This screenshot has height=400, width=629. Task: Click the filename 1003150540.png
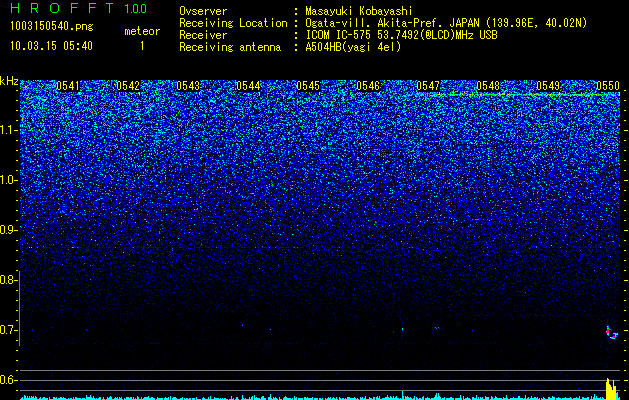coord(52,27)
